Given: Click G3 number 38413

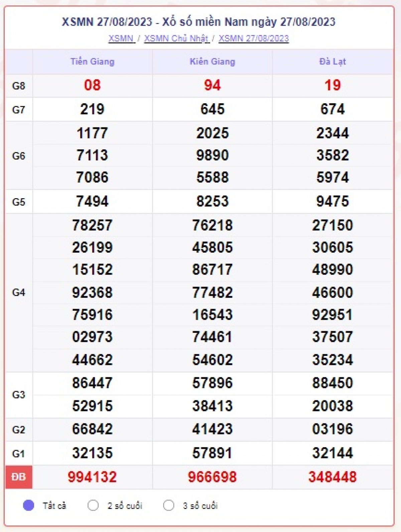Looking at the screenshot, I should point(213,406).
